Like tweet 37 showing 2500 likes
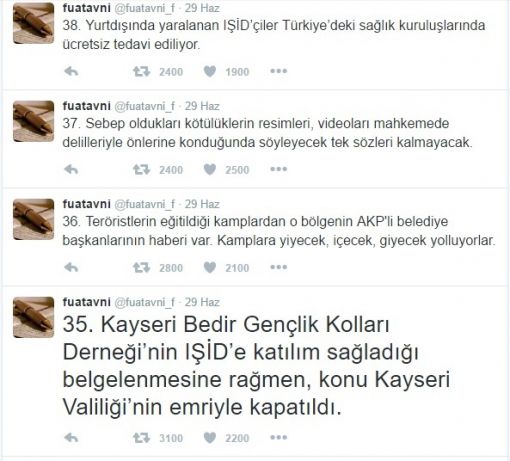This screenshot has width=510, height=461. [x=210, y=169]
